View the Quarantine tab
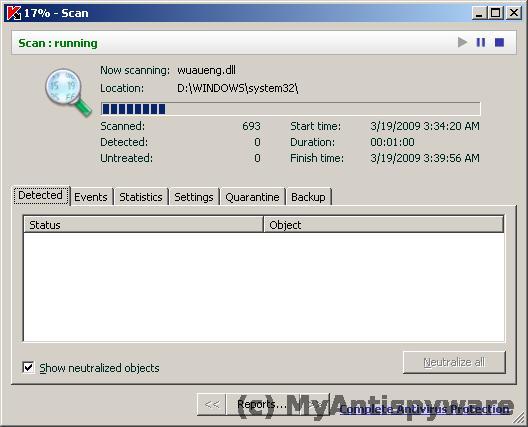This screenshot has width=528, height=427. 252,197
